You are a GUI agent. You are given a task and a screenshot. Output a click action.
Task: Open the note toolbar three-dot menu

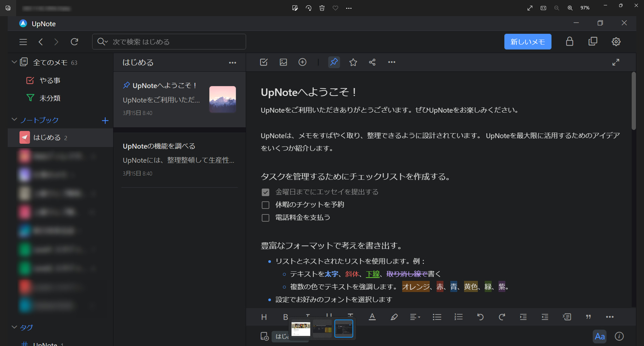coord(392,62)
